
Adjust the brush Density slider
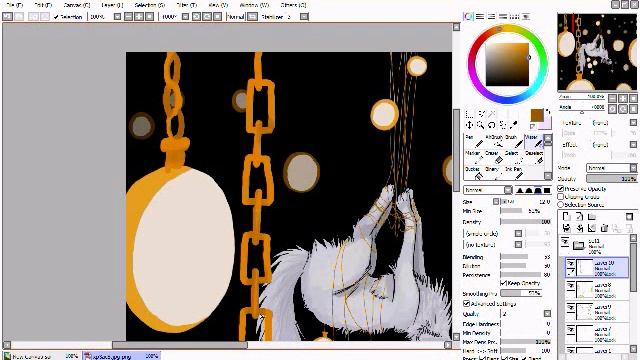[526, 222]
